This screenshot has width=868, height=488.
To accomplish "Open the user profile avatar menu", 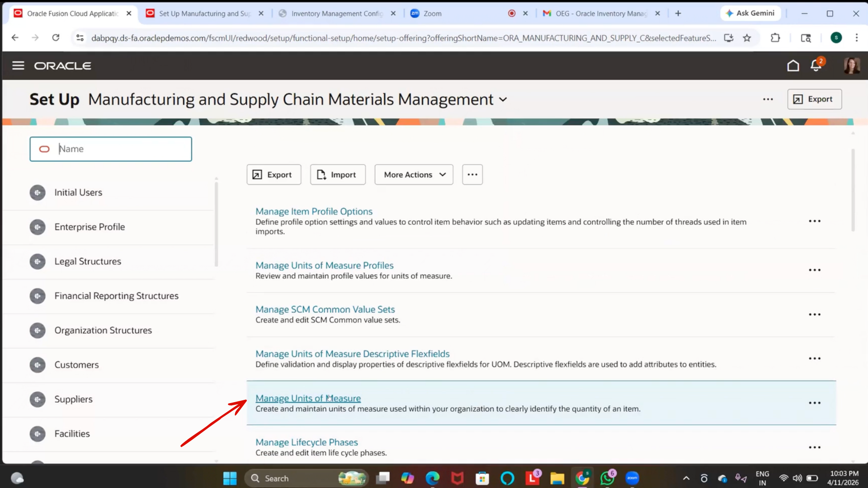I will (x=852, y=66).
